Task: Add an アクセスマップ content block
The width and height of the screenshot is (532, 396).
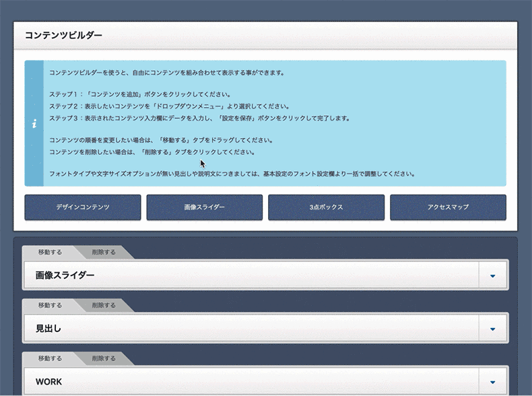Action: pyautogui.click(x=448, y=207)
